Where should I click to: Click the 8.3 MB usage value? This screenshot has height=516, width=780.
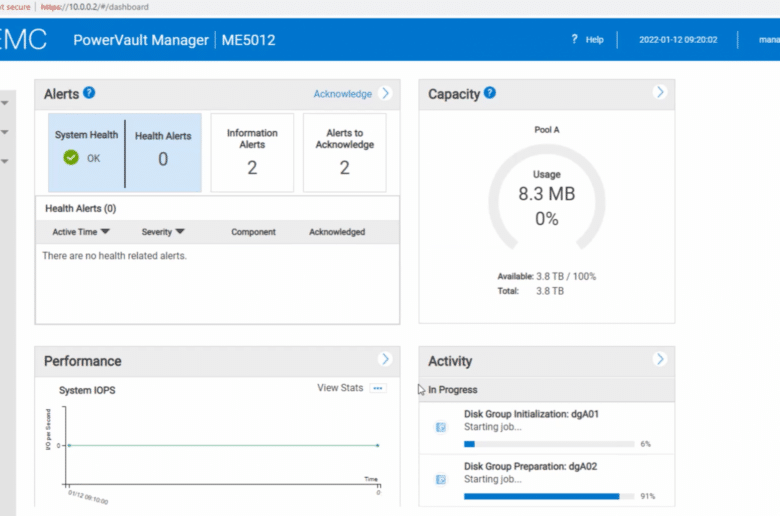[547, 194]
